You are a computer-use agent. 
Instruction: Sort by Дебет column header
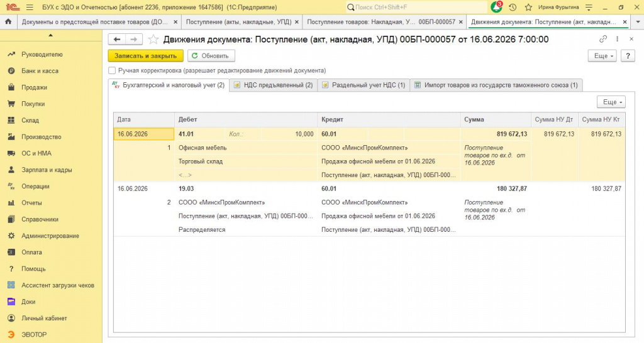point(246,119)
